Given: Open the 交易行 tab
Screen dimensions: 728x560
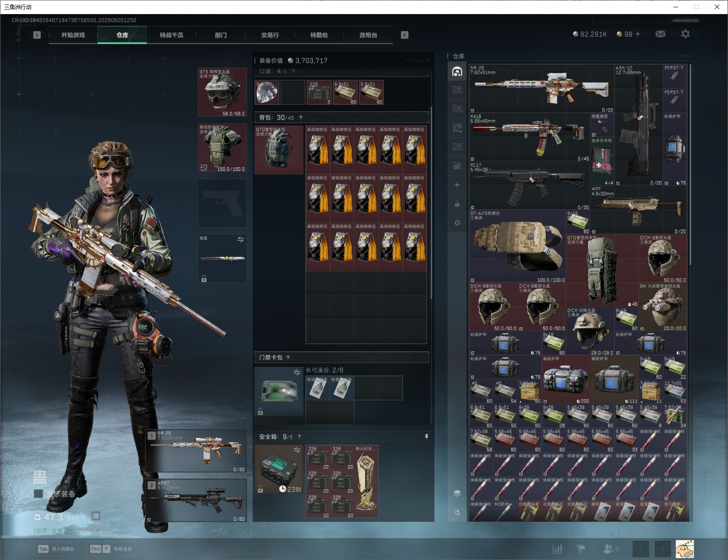Looking at the screenshot, I should coord(270,35).
